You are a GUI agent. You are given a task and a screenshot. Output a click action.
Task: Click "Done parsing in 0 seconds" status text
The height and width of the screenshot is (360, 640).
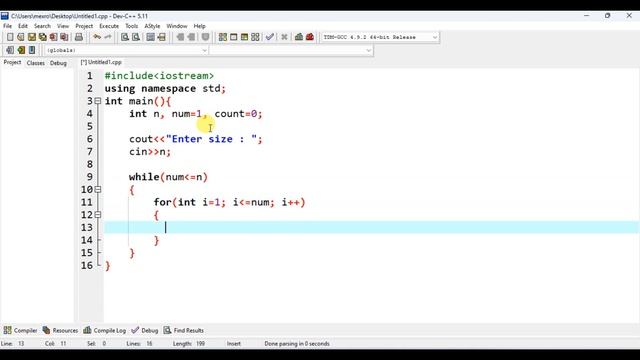(297, 344)
